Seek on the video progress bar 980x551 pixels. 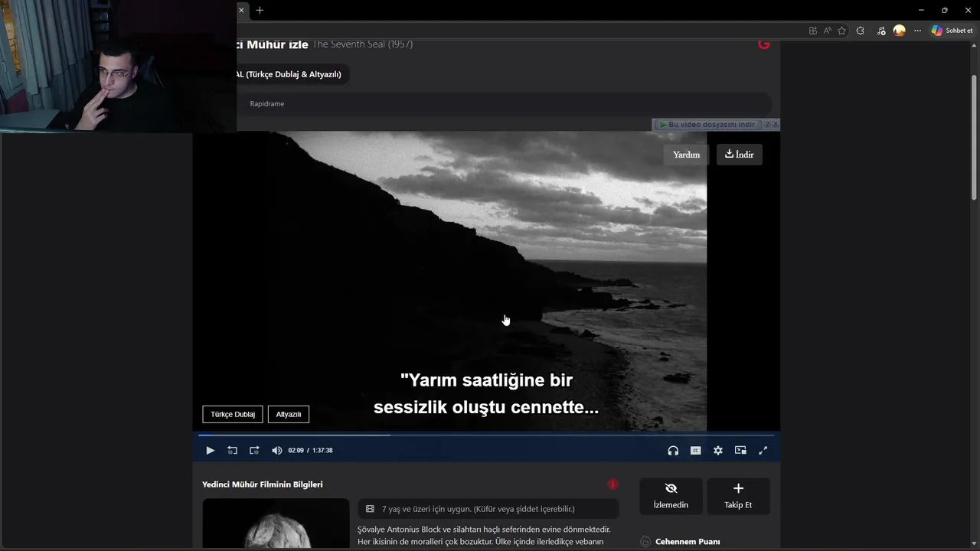[486, 435]
